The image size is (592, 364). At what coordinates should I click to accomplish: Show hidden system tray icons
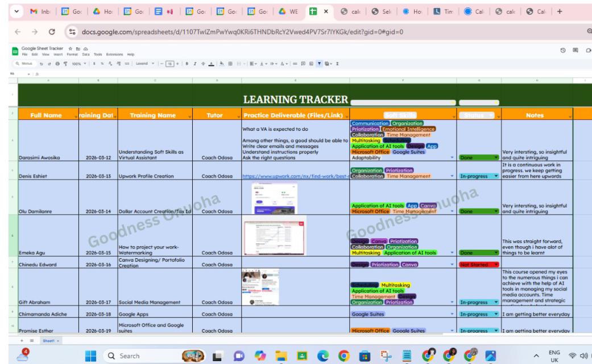click(536, 355)
